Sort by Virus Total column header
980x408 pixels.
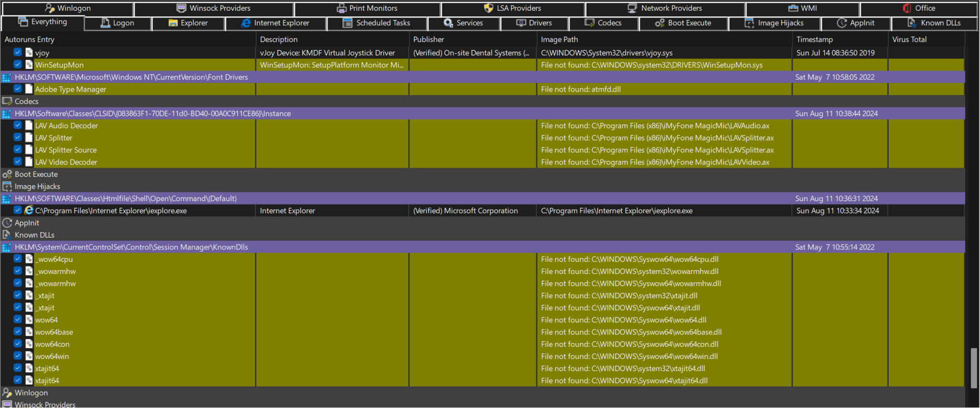coord(926,39)
